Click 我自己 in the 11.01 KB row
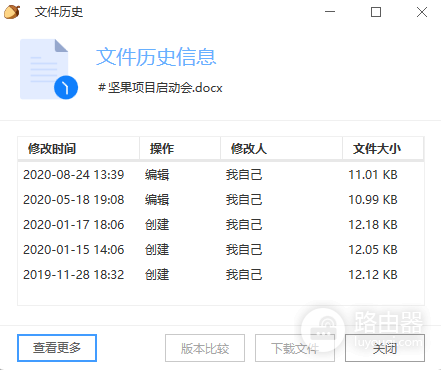 [x=244, y=175]
